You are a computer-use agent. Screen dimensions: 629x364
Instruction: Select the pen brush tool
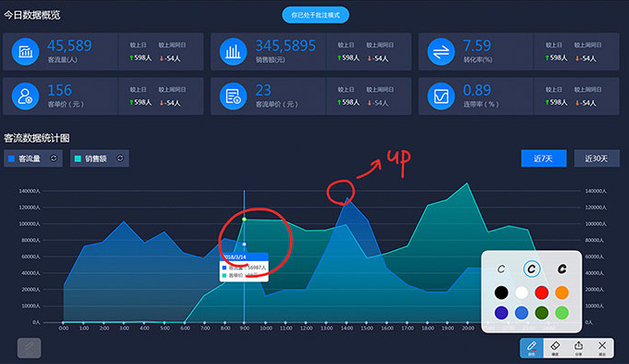tap(532, 347)
